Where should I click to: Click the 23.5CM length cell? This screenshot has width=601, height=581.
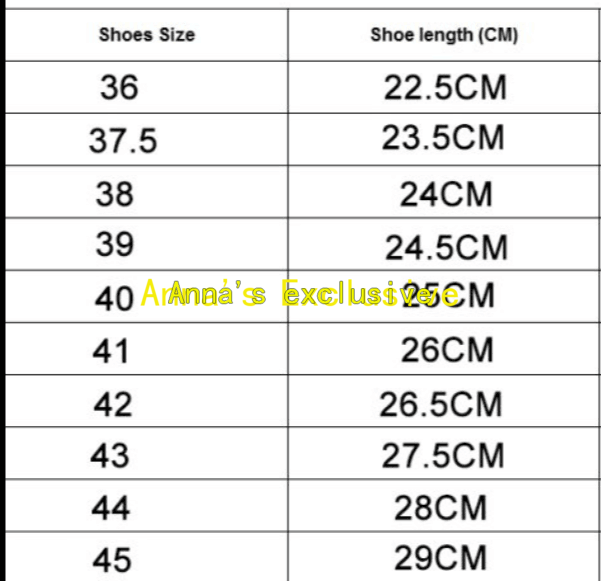coord(443,139)
